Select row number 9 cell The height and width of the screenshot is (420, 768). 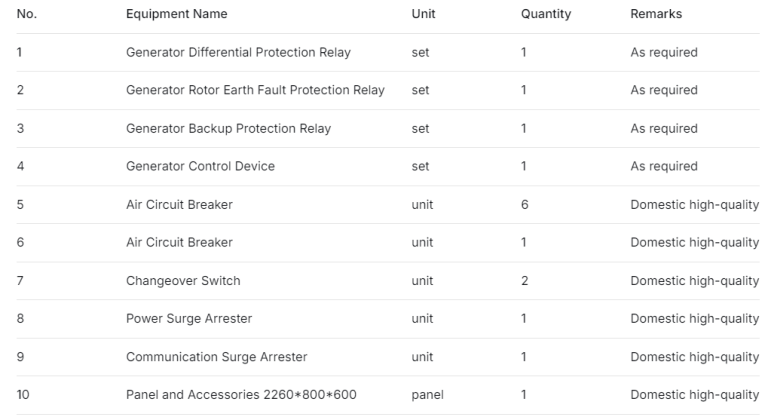[x=20, y=356]
